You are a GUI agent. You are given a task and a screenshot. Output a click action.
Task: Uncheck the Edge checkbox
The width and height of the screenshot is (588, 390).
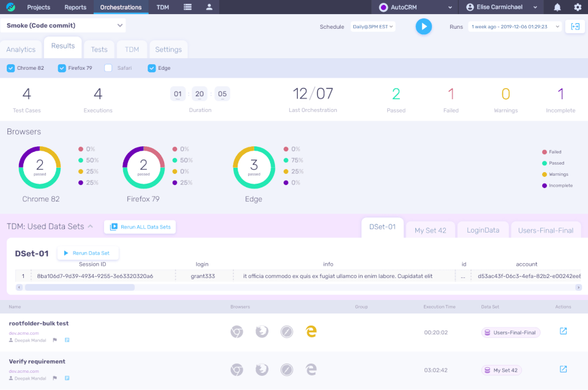pos(151,68)
